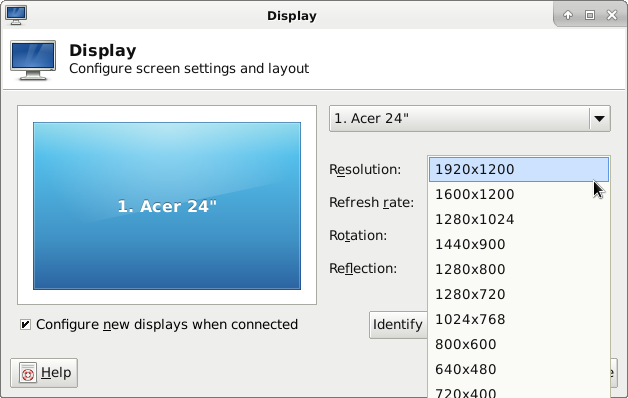This screenshot has height=398, width=628.
Task: Click the Acer 24" display preview thumbnail
Action: coord(167,206)
